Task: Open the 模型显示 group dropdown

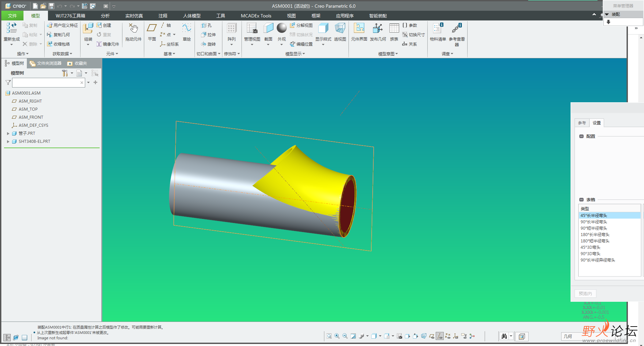Action: coord(295,54)
